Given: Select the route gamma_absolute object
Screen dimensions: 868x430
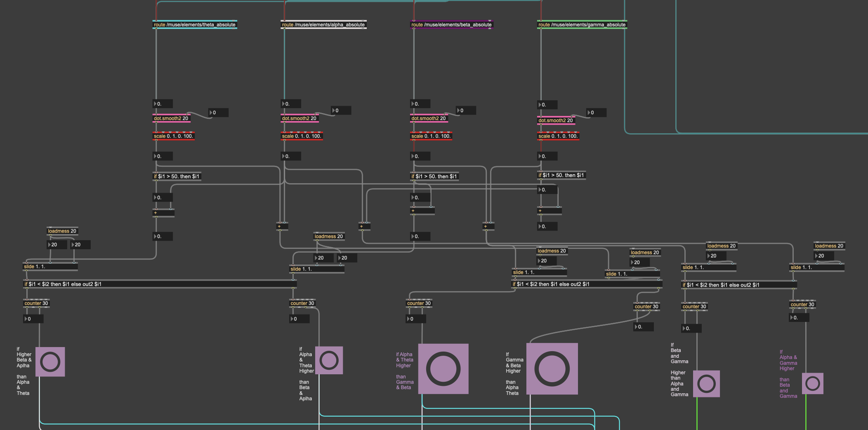Looking at the screenshot, I should click(582, 25).
